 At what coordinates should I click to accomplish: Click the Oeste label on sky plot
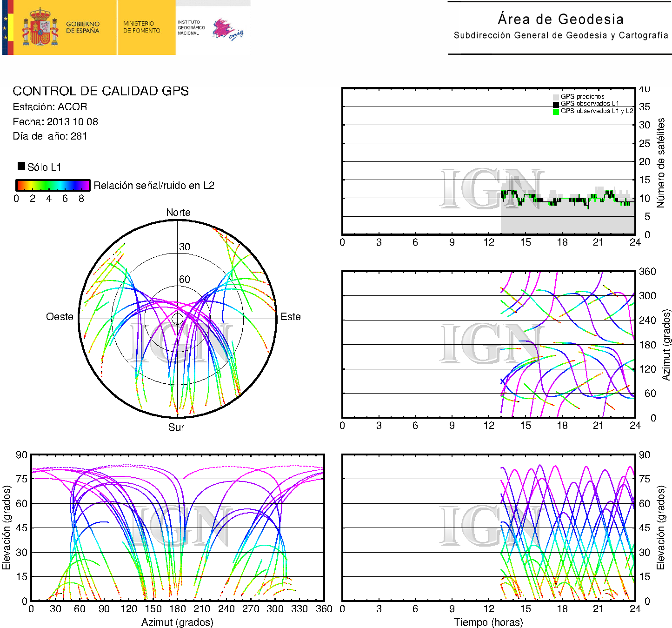pos(60,317)
